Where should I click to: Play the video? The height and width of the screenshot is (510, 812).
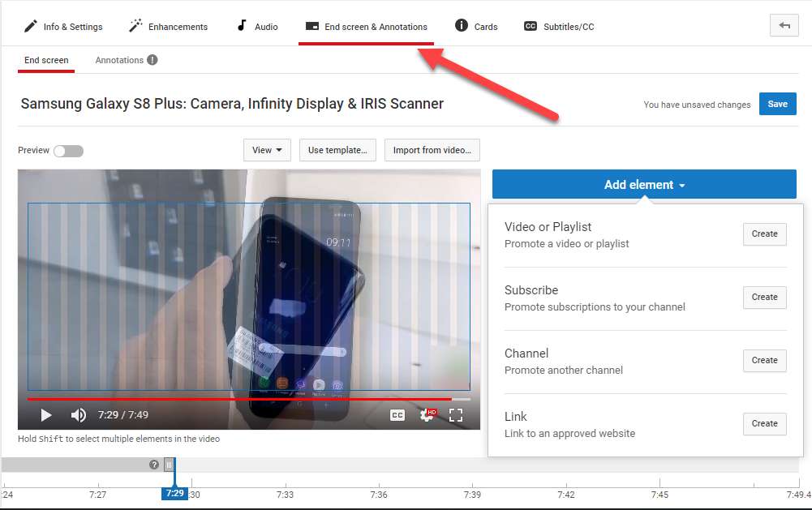coord(45,415)
